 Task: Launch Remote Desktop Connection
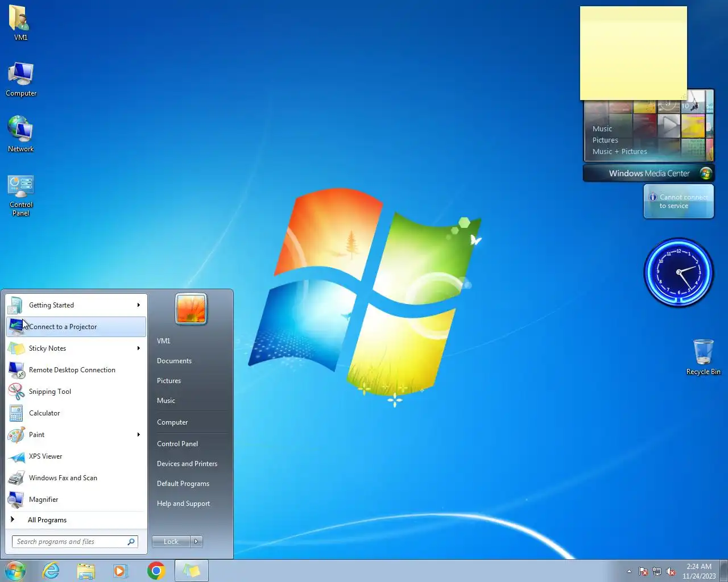76,370
